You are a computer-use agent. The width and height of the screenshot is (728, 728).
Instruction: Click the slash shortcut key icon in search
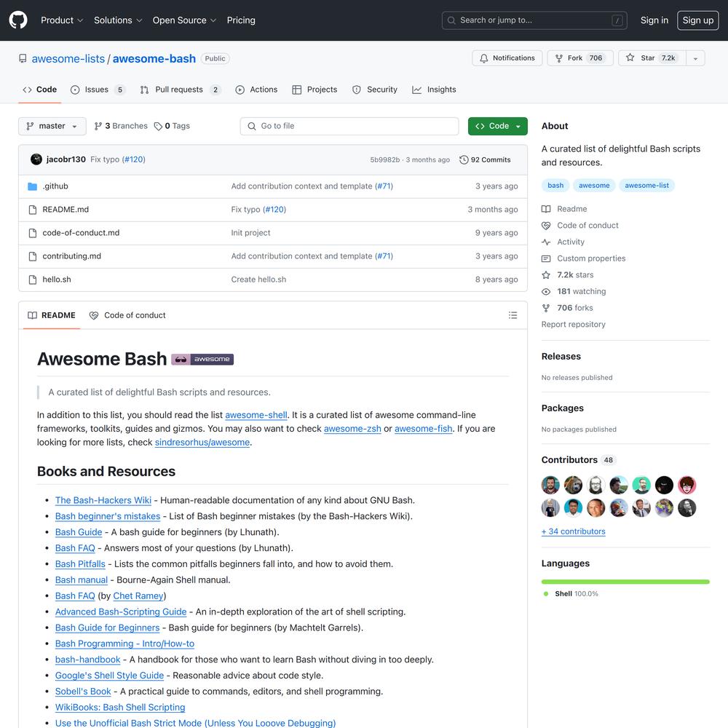[617, 20]
